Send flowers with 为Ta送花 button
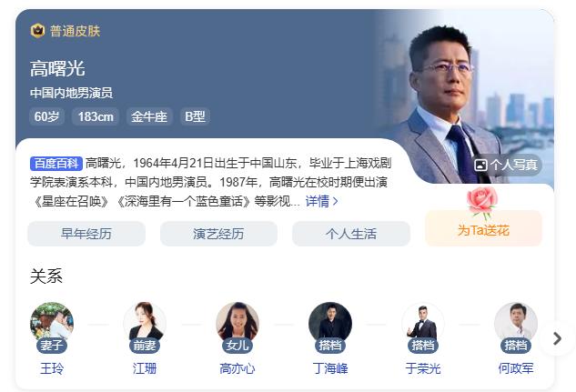The image size is (576, 392). [x=483, y=228]
